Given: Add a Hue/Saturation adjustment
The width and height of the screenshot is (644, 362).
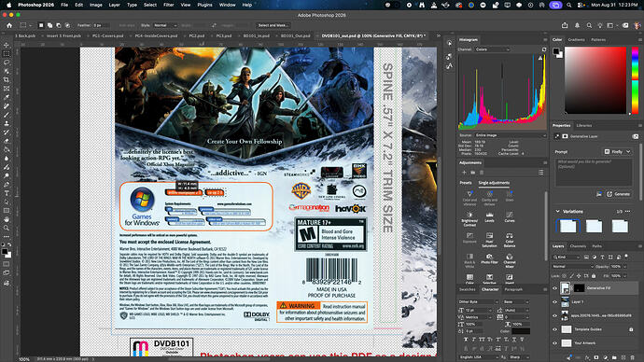Looking at the screenshot, I should pos(490,239).
